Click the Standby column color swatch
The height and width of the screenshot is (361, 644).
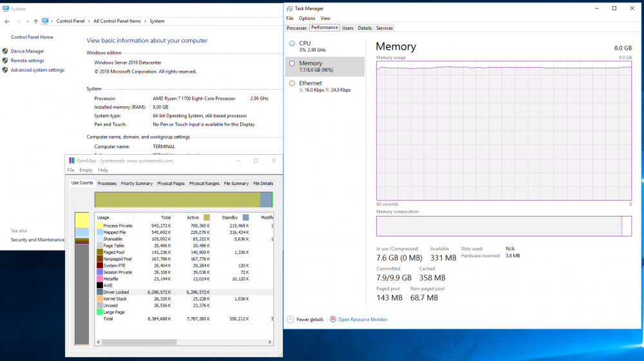(x=245, y=217)
